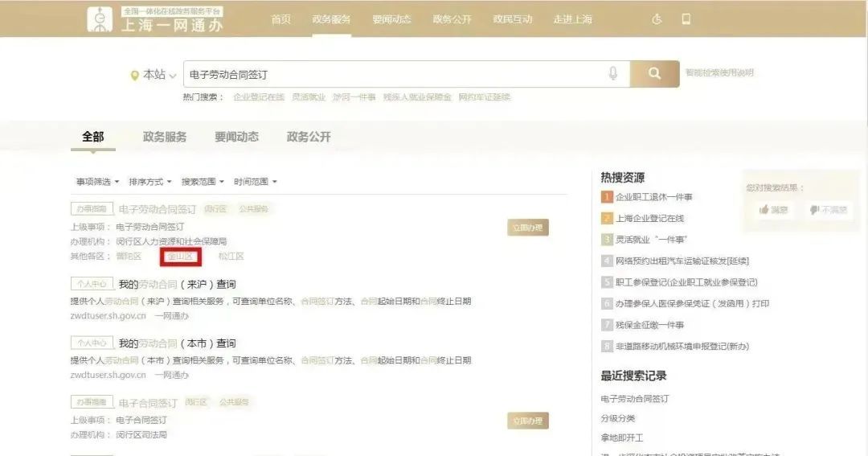
Task: Click the magnifier search button
Action: (x=654, y=74)
